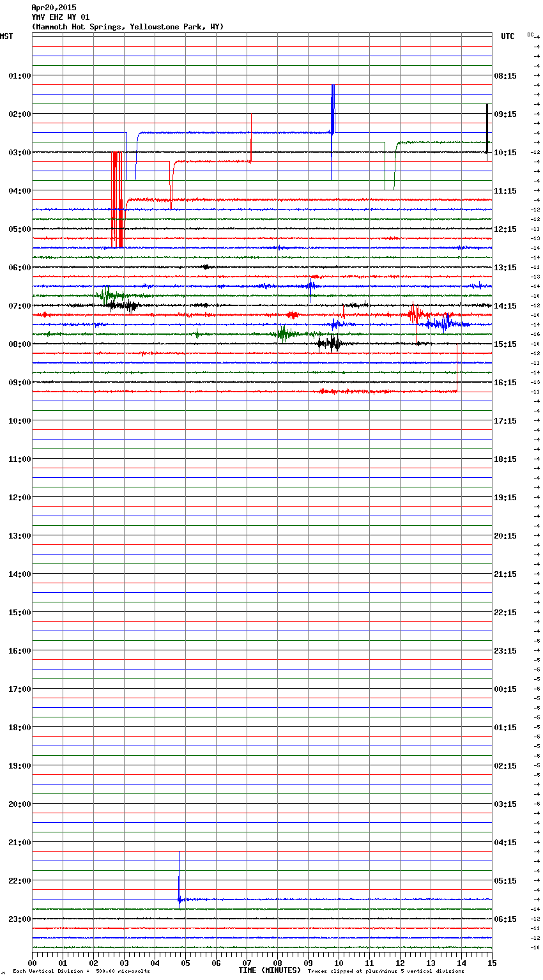Image resolution: width=543 pixels, height=980 pixels.
Task: Click the 23:15 UTC time label
Action: click(x=505, y=650)
